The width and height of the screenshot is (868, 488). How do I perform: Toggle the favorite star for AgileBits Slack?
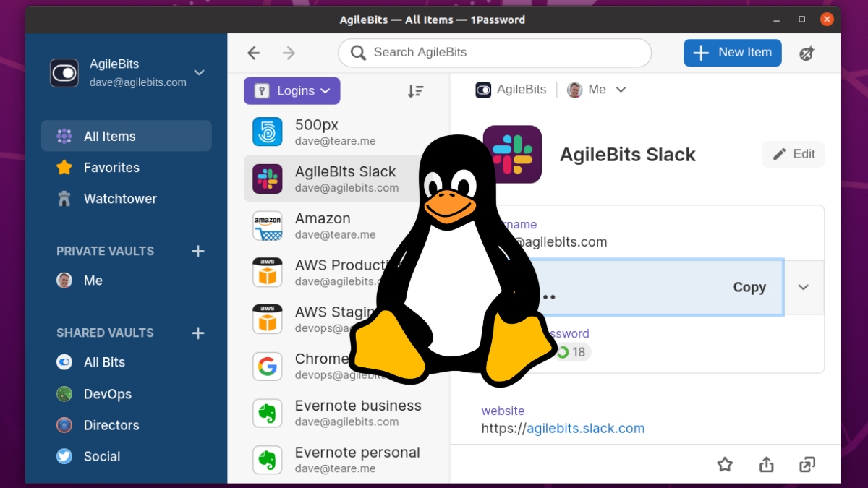(725, 465)
